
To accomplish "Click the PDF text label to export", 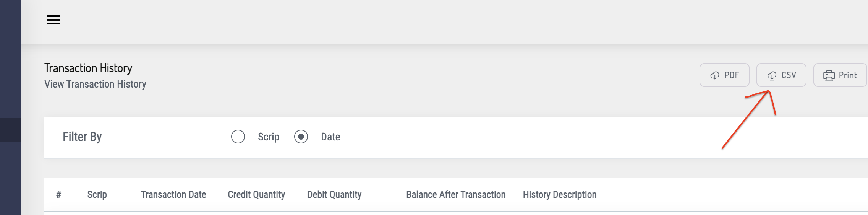I will point(732,75).
